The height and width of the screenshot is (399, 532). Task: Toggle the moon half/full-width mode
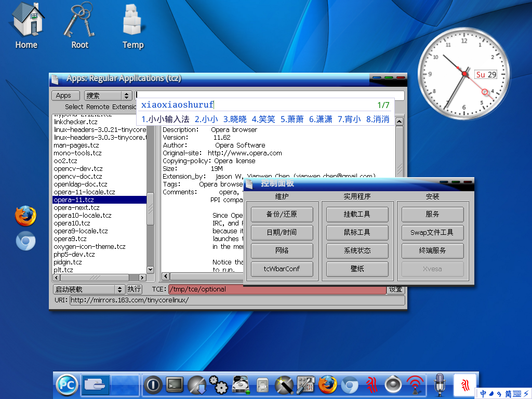tap(491, 394)
